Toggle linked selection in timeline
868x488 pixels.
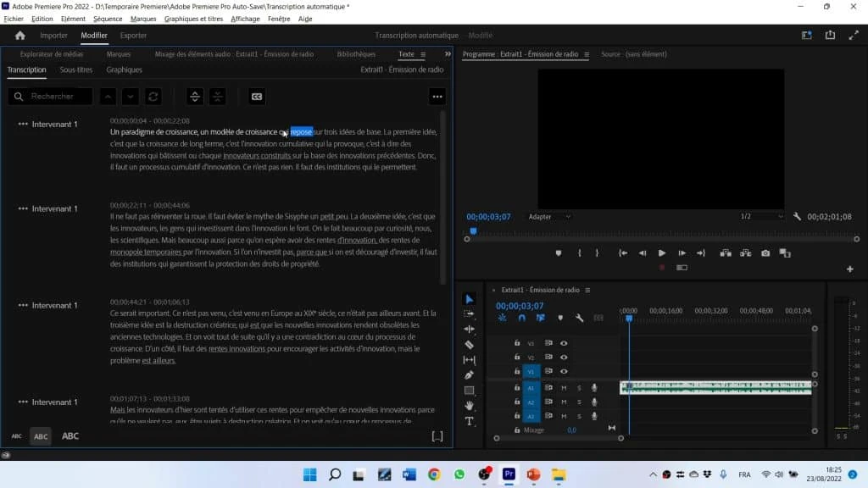coord(540,318)
